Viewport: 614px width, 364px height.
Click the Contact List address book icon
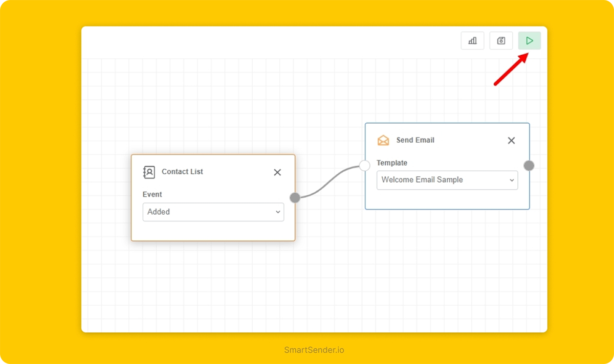pos(149,172)
